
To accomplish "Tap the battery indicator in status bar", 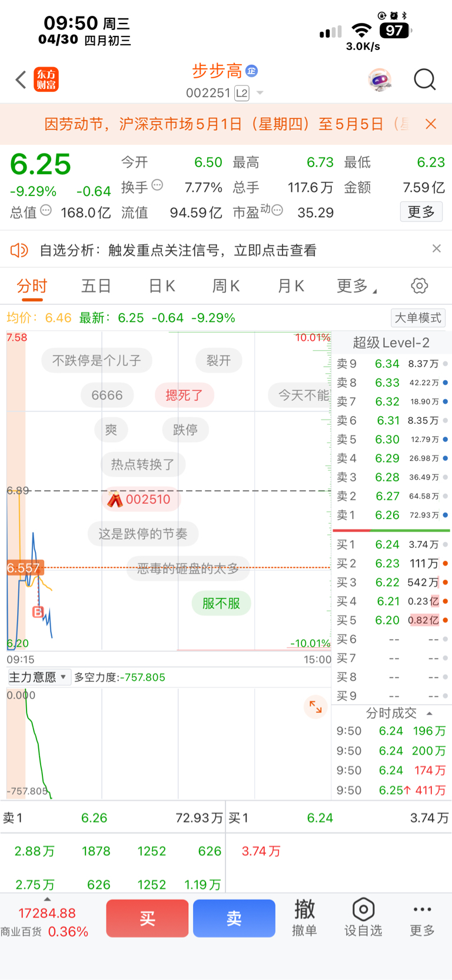I will [395, 30].
